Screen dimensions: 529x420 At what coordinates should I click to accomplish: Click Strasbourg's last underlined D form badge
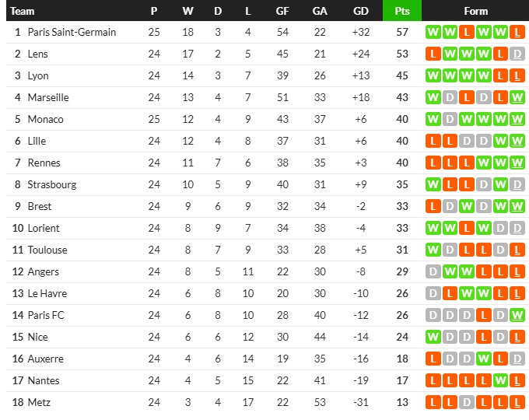click(517, 185)
